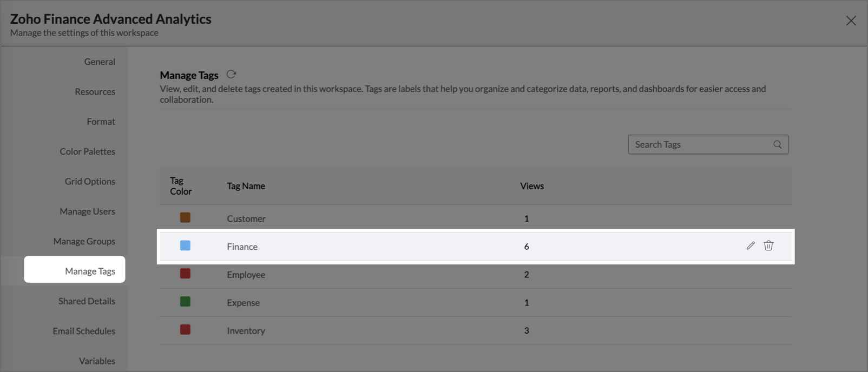Delete the Finance tag with trash icon

click(768, 246)
